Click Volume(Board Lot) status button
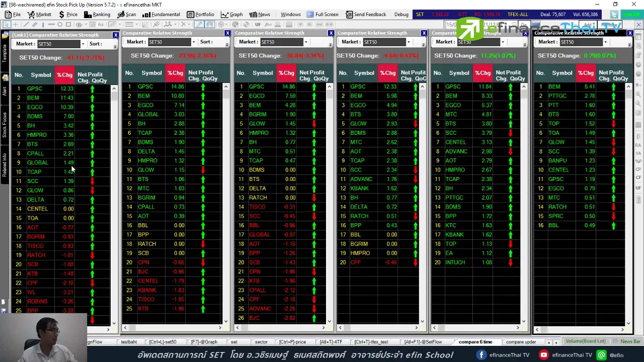 585,341
